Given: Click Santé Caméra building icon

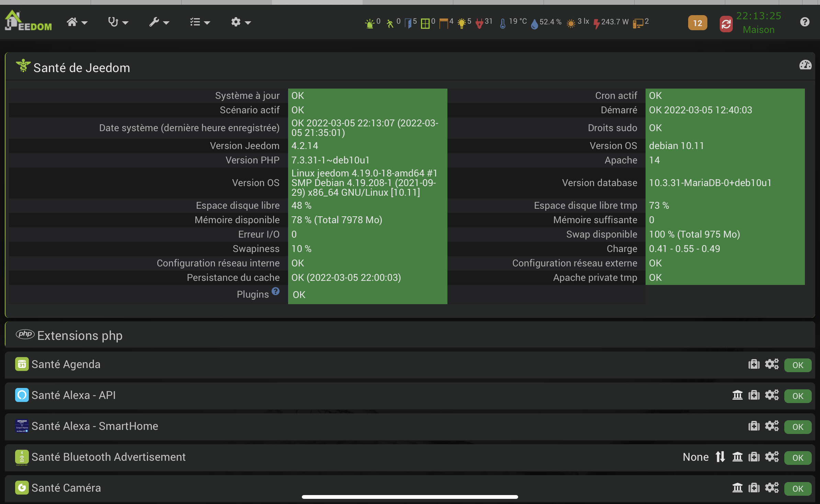Looking at the screenshot, I should click(x=737, y=488).
